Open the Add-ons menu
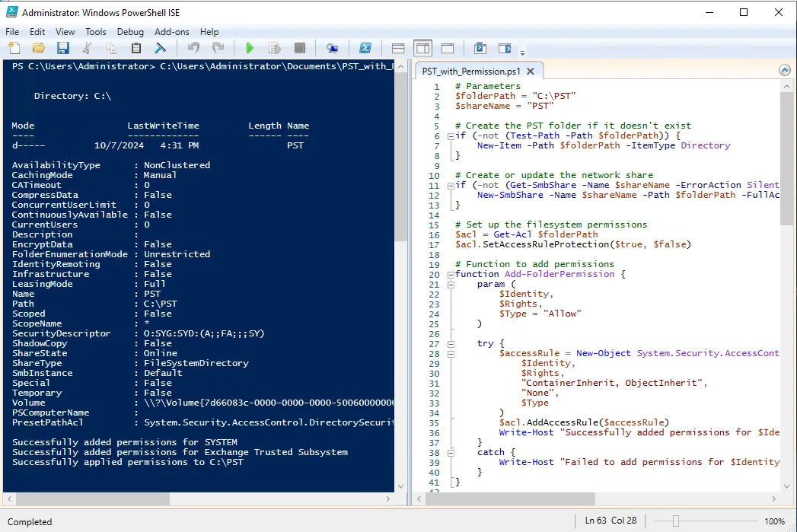Viewport: 797px width, 532px height. [x=172, y=31]
